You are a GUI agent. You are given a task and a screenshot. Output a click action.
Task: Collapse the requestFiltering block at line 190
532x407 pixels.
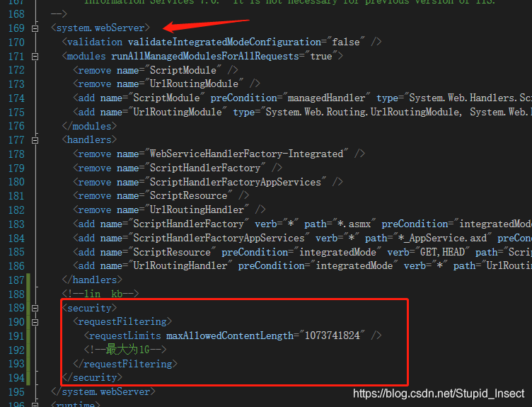pyautogui.click(x=35, y=322)
